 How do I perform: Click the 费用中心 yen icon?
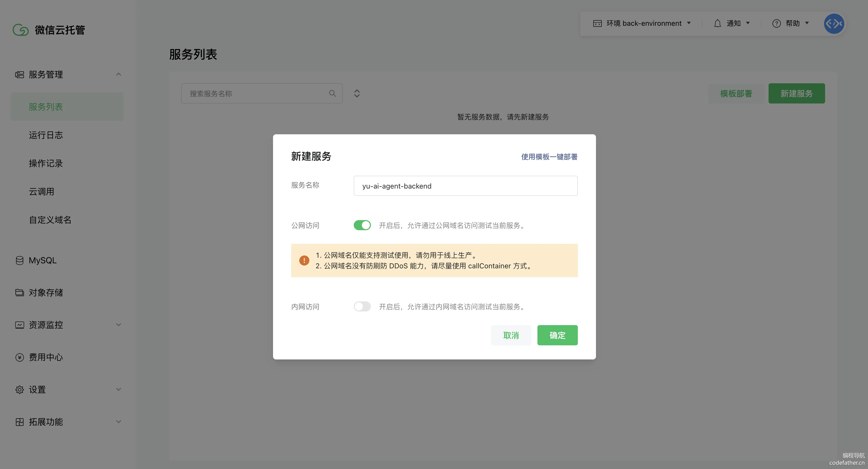click(19, 357)
